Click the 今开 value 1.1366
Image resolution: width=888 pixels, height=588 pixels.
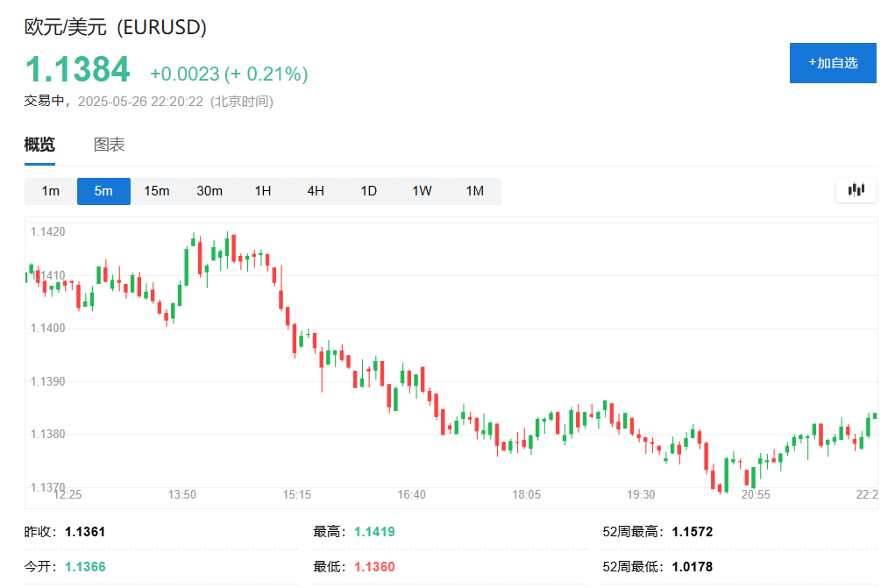click(x=86, y=567)
